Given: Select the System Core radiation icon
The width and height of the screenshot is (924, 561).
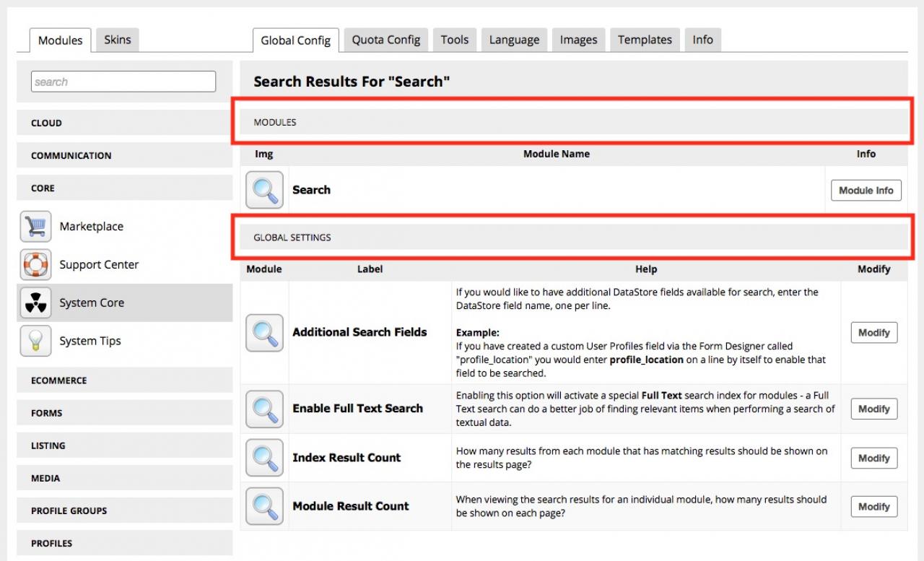Looking at the screenshot, I should point(35,303).
